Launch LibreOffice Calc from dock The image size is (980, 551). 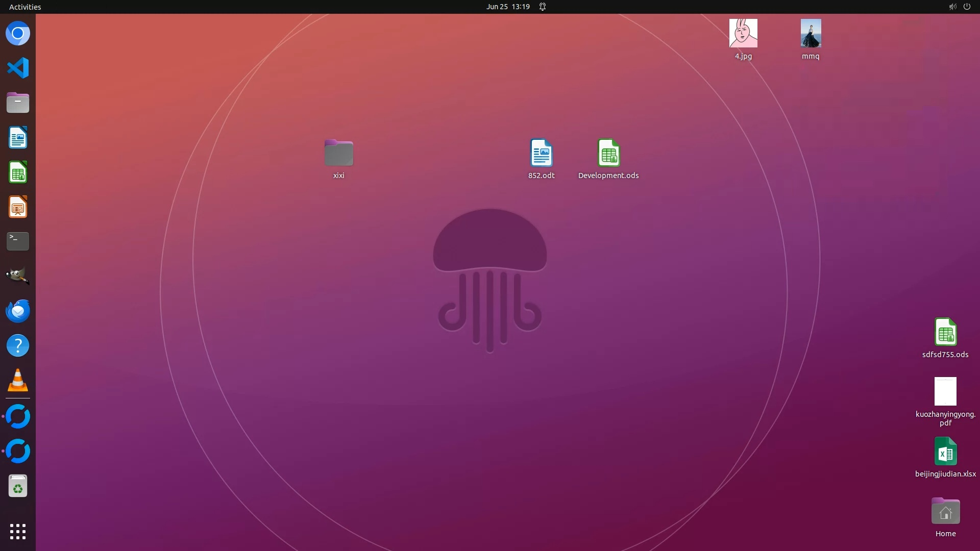[18, 172]
